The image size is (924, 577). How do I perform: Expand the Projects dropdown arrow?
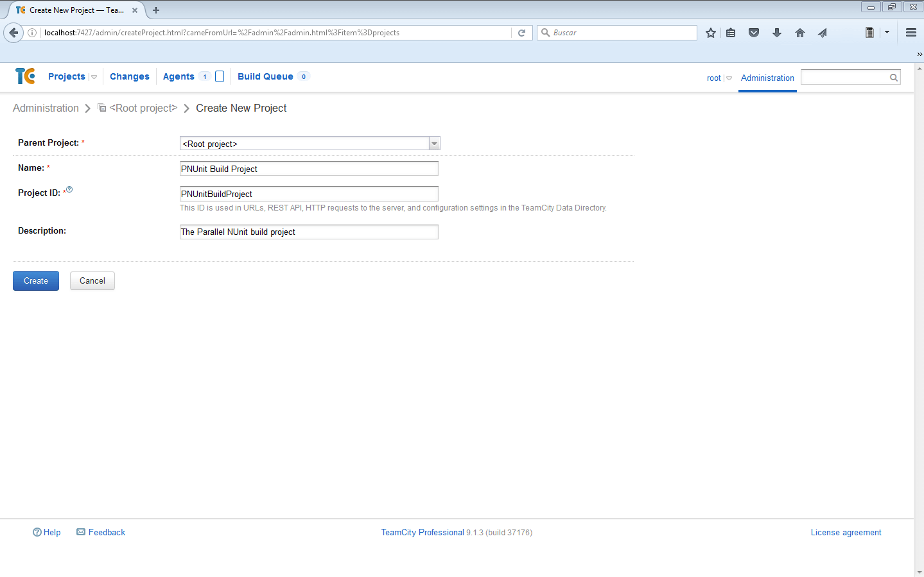tap(94, 77)
